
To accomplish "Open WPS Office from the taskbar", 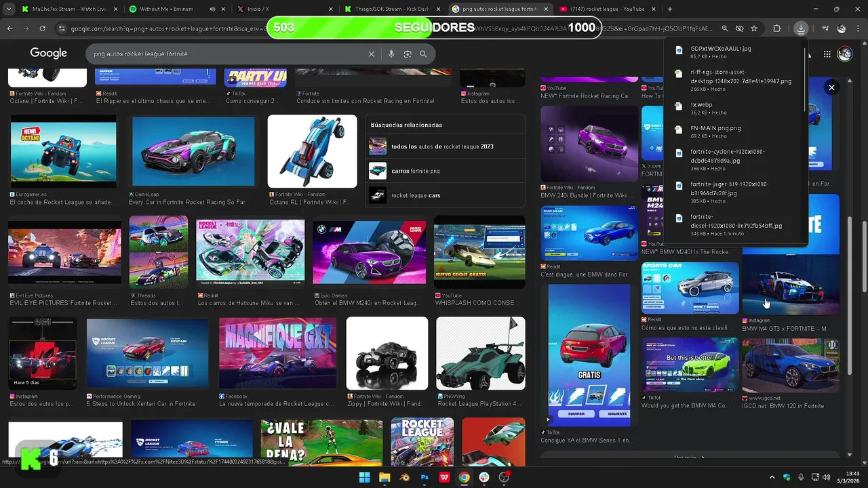I will pyautogui.click(x=444, y=477).
